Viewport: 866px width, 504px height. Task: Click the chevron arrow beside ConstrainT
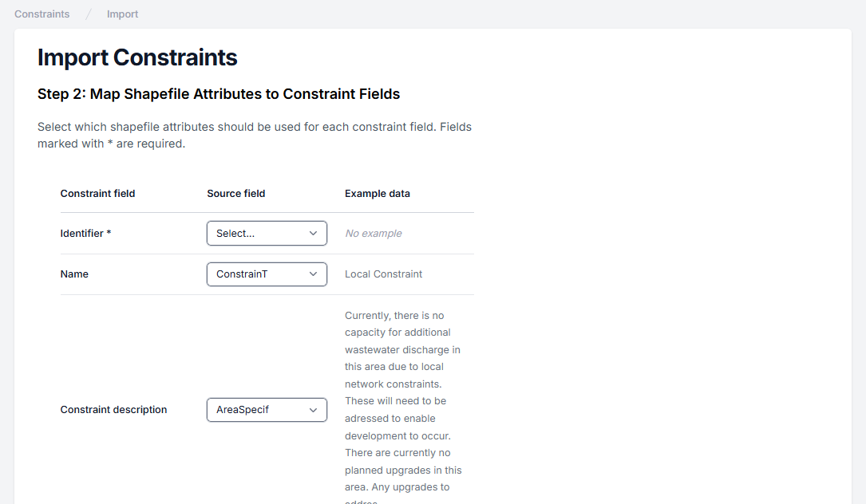pyautogui.click(x=313, y=274)
